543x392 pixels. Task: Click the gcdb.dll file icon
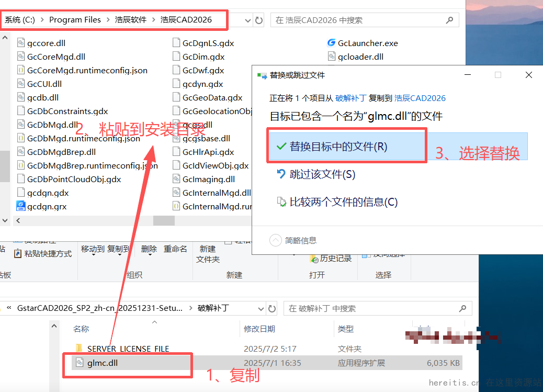pos(21,97)
